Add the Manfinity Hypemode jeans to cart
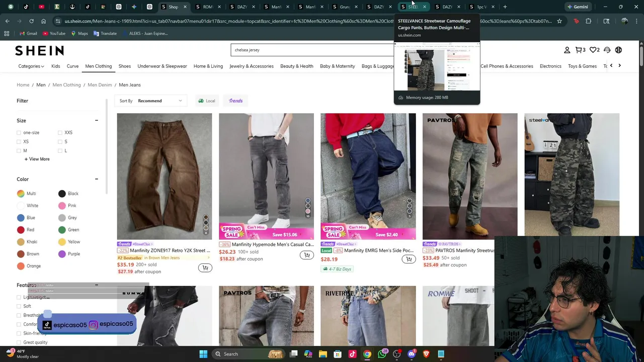 tap(307, 255)
